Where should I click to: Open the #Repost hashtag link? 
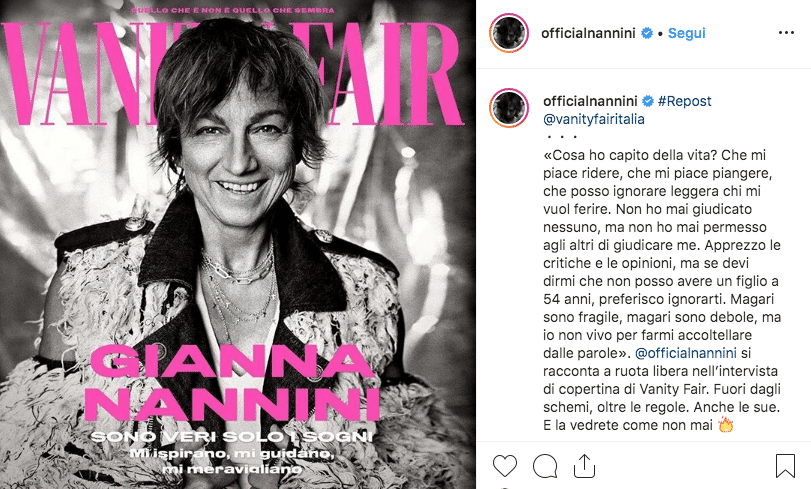point(684,101)
